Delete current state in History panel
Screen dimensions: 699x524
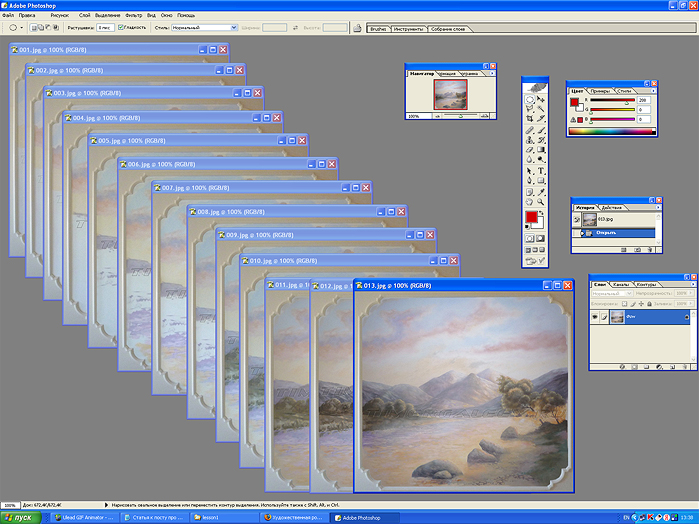[650, 250]
